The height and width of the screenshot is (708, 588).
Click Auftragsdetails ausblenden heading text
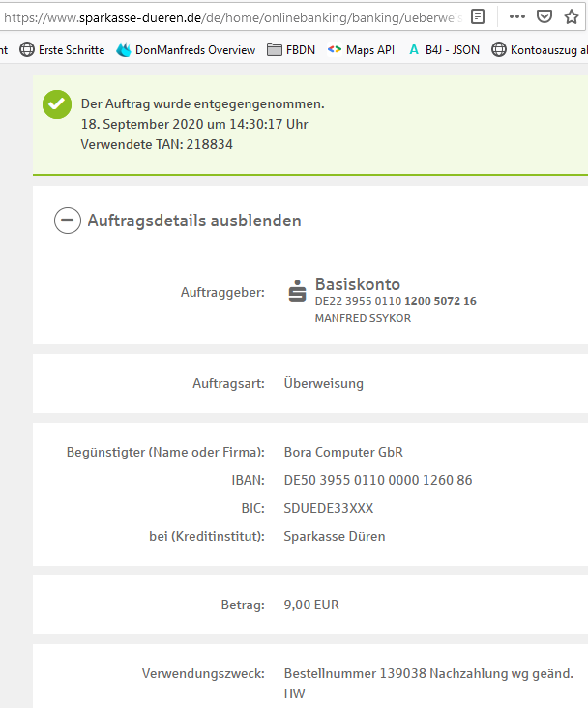[x=194, y=221]
